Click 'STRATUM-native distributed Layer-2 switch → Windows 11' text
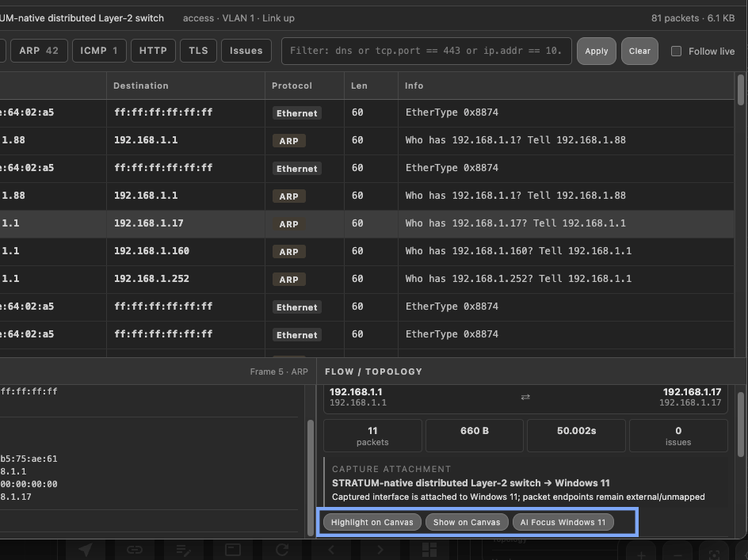 [471, 482]
